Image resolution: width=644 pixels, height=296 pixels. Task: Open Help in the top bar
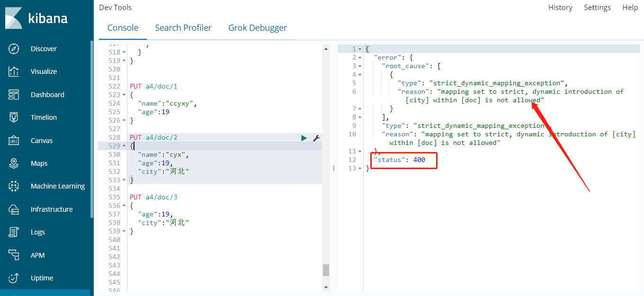click(x=630, y=8)
